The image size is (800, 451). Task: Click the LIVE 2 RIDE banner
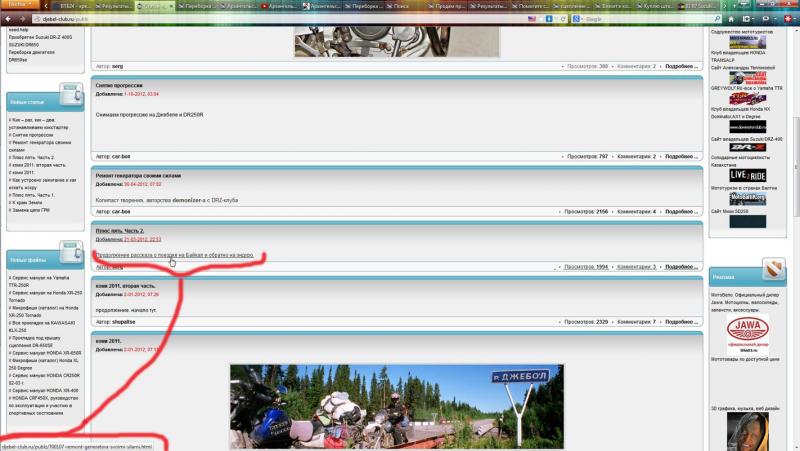(x=747, y=176)
